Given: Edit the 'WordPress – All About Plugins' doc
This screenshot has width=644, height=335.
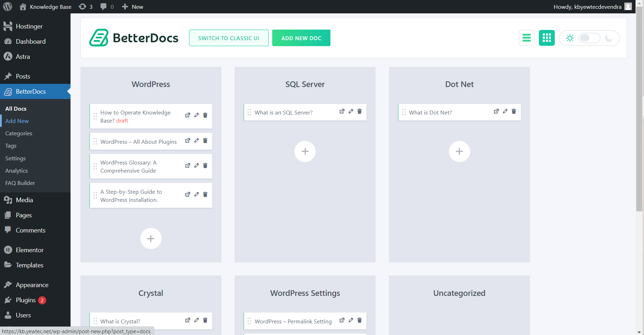Looking at the screenshot, I should point(196,141).
